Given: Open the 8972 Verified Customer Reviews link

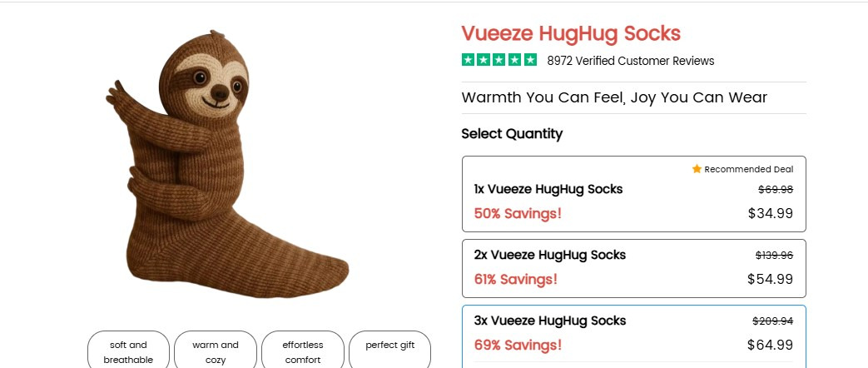Looking at the screenshot, I should [x=630, y=61].
